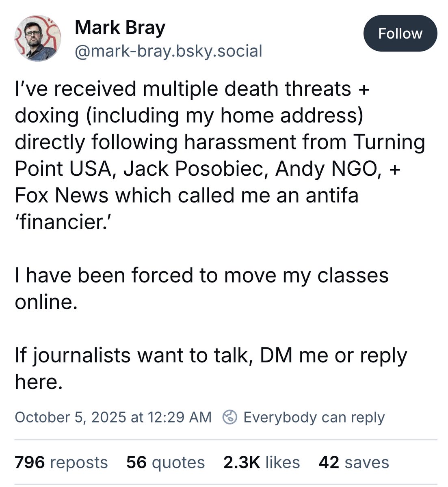448x487 pixels.
Task: Click the @mark-bray.bsky.social handle
Action: click(169, 51)
